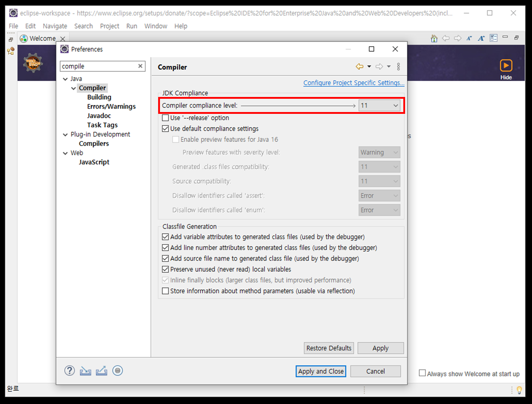Click the Magnify font size icon
The width and height of the screenshot is (532, 404).
[481, 38]
